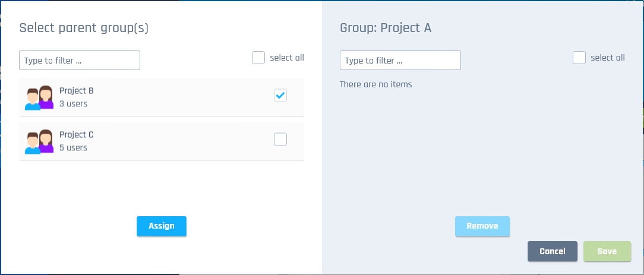
Task: Select the Project B group name
Action: [x=77, y=91]
